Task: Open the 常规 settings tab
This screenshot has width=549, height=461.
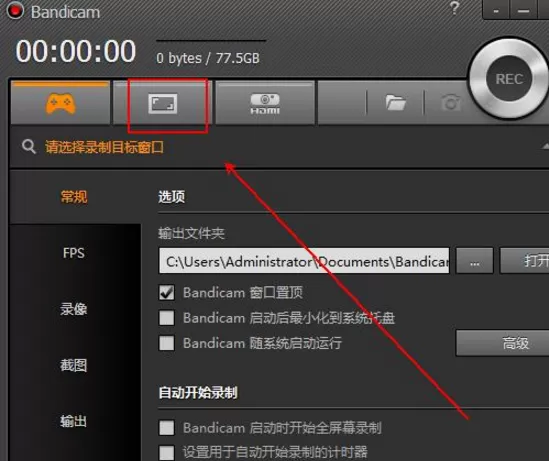Action: pos(74,197)
